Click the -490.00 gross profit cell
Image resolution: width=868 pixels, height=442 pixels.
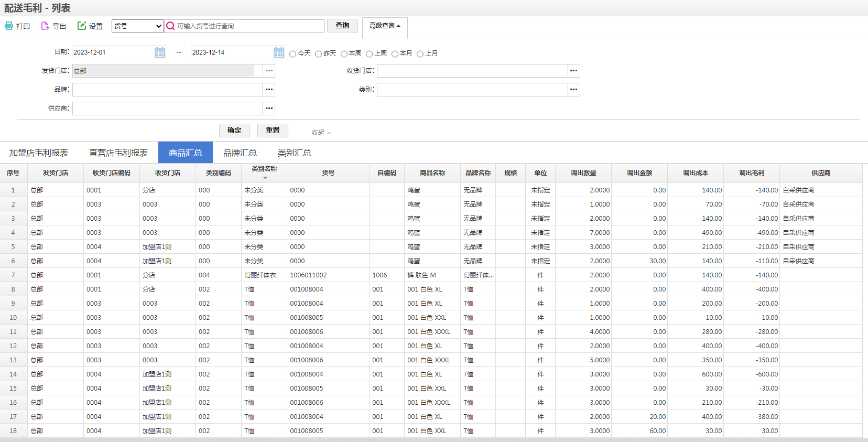click(x=752, y=233)
